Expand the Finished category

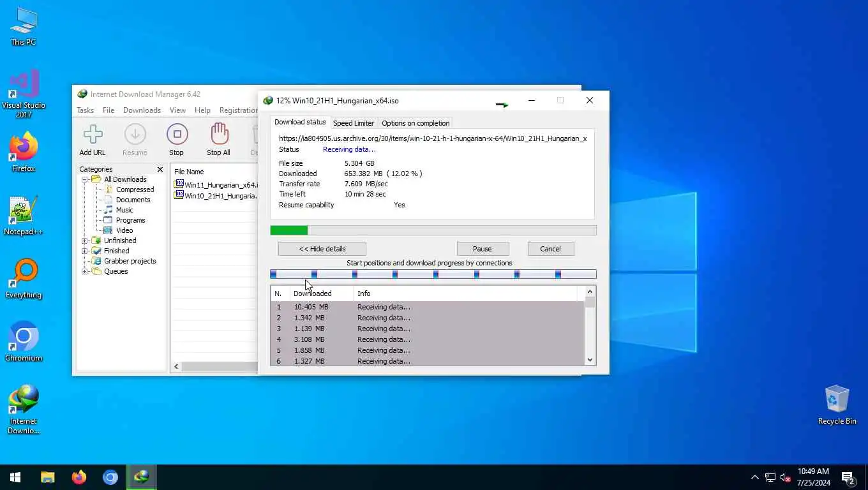coord(84,251)
